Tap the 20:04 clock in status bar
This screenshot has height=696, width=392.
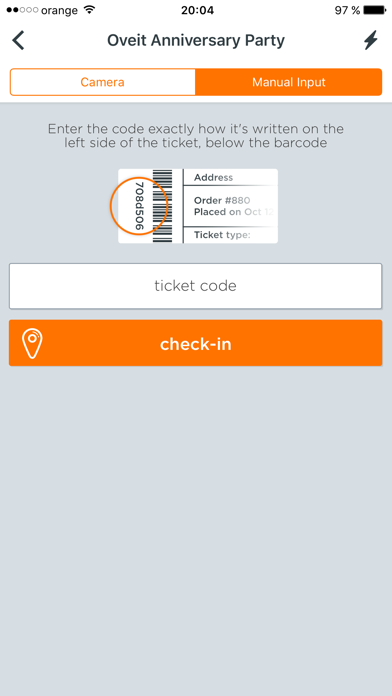coord(196,10)
